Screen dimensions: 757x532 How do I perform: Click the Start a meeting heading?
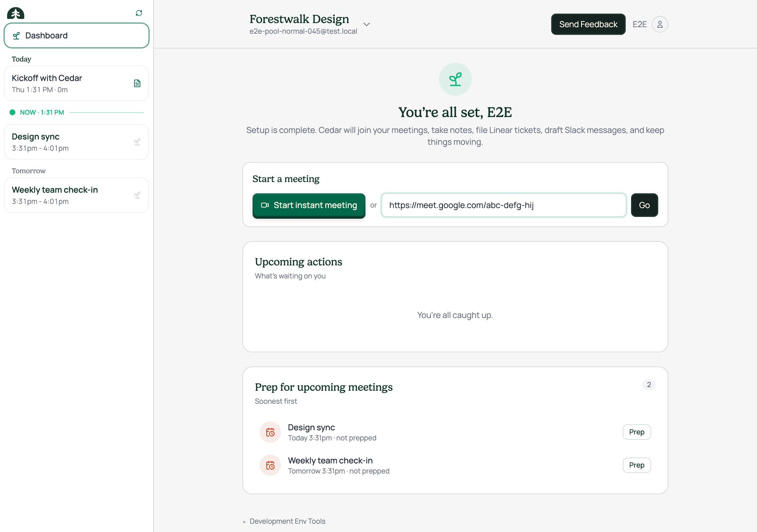[286, 179]
